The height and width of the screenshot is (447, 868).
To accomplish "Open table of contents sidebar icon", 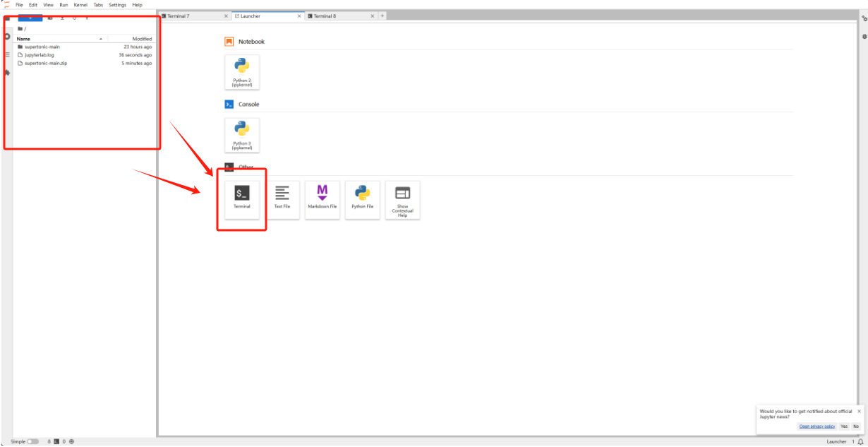I will [x=7, y=54].
